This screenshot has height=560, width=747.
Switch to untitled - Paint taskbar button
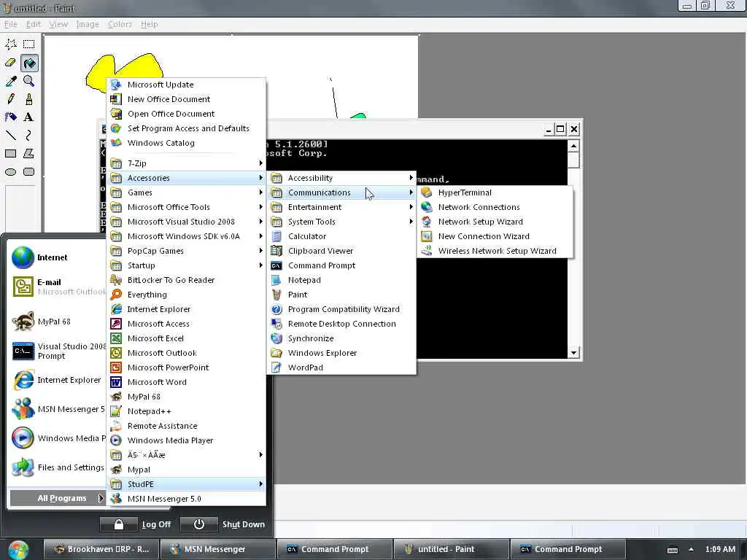pyautogui.click(x=451, y=549)
